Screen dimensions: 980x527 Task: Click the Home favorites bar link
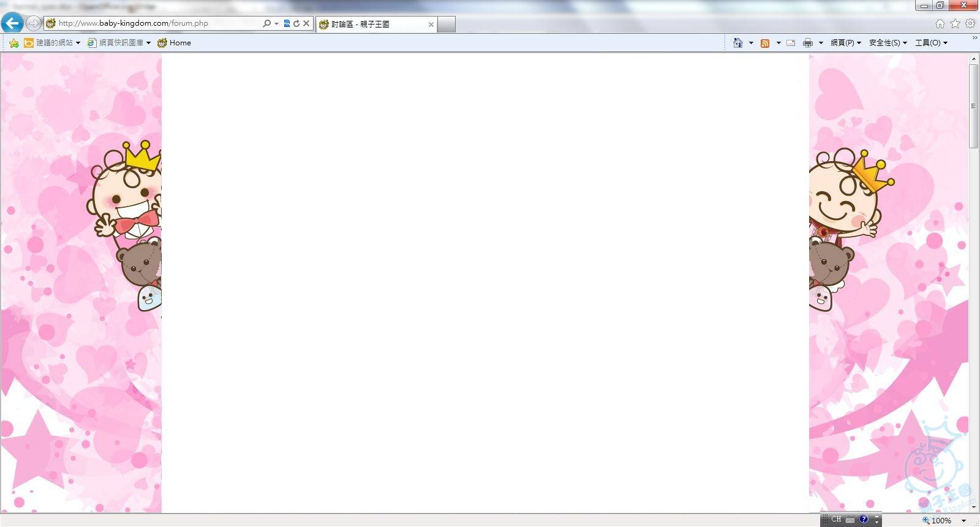pyautogui.click(x=175, y=43)
